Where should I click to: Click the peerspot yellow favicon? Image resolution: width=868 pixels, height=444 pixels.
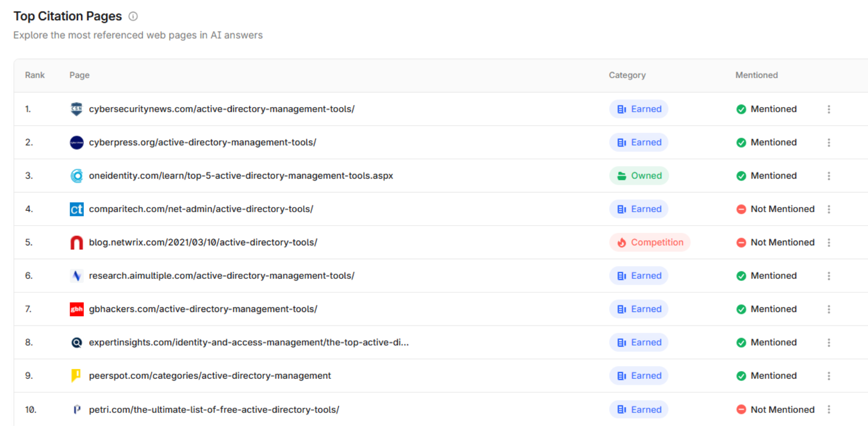click(x=77, y=376)
